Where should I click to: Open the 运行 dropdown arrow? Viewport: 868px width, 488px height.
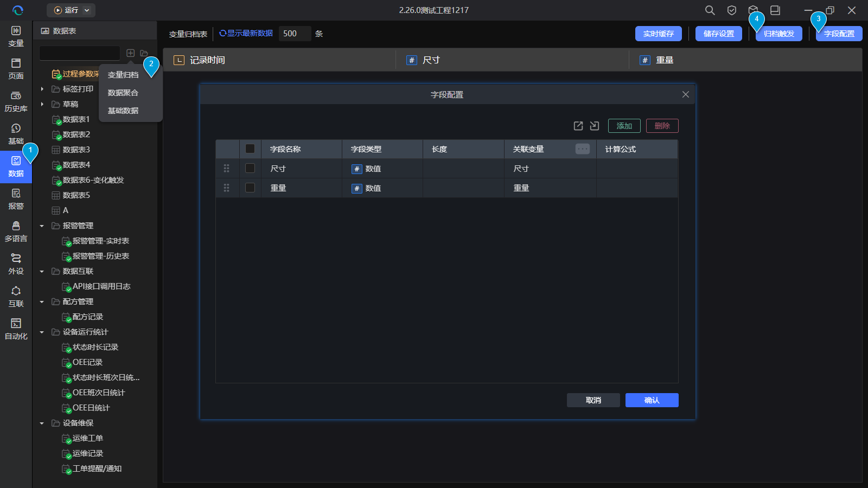(x=87, y=10)
